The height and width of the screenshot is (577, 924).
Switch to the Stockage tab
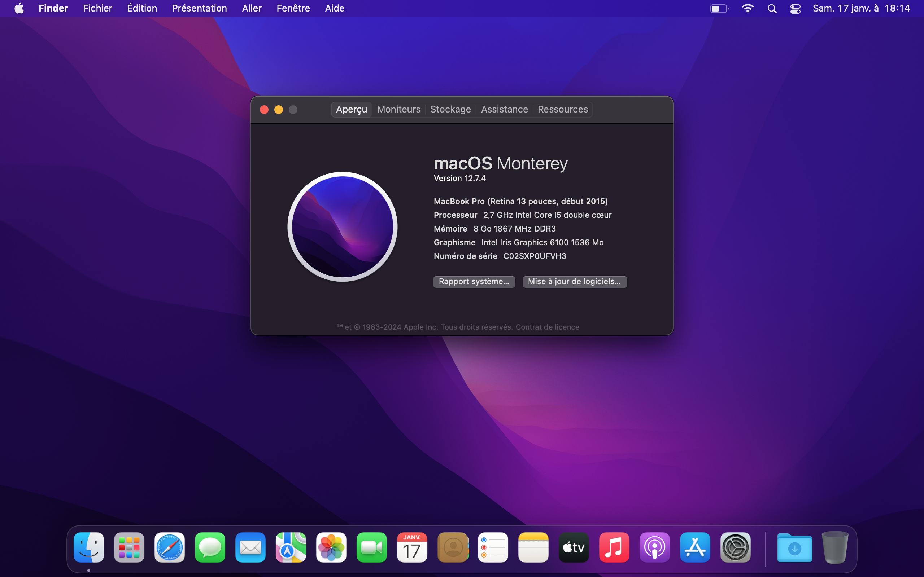point(450,110)
